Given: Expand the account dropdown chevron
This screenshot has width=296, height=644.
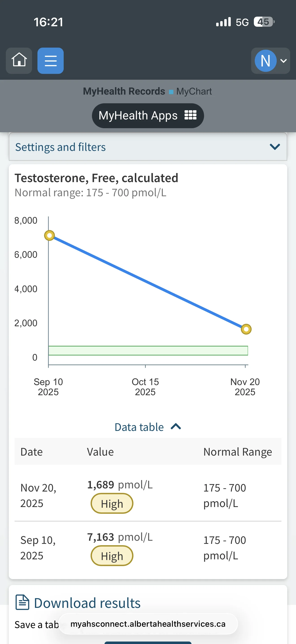Looking at the screenshot, I should tap(283, 61).
